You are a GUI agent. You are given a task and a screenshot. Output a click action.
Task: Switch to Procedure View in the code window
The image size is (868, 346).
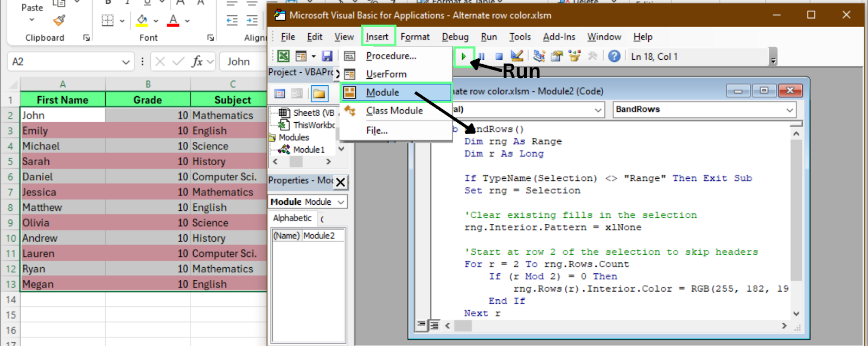422,325
